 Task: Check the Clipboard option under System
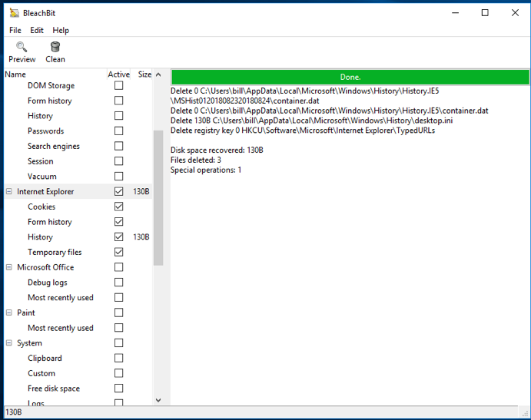click(118, 359)
